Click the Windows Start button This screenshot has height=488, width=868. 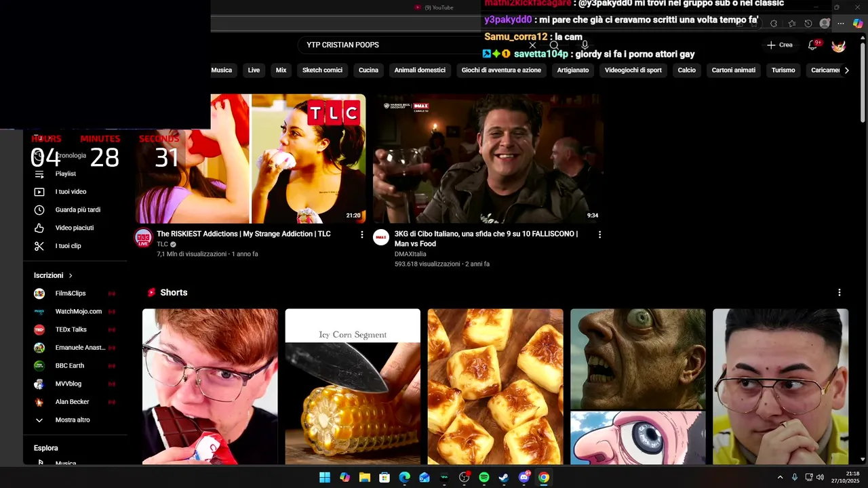pyautogui.click(x=325, y=477)
